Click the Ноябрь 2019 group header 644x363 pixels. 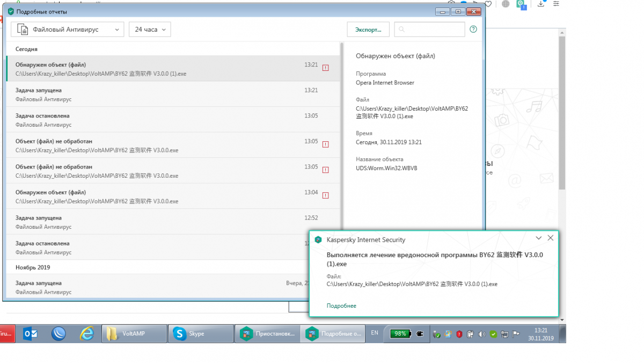click(32, 267)
